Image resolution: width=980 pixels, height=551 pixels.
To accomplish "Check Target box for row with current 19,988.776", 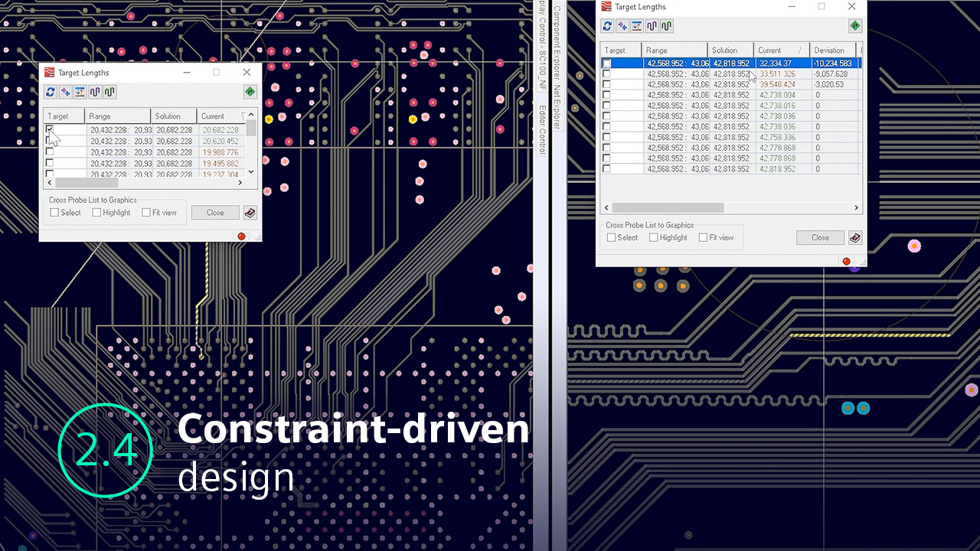I will [50, 152].
